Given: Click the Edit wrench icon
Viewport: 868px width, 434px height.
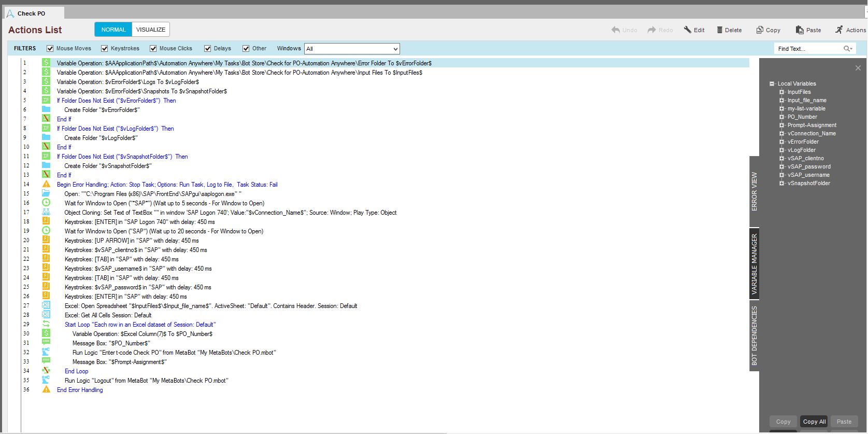Looking at the screenshot, I should click(x=688, y=30).
